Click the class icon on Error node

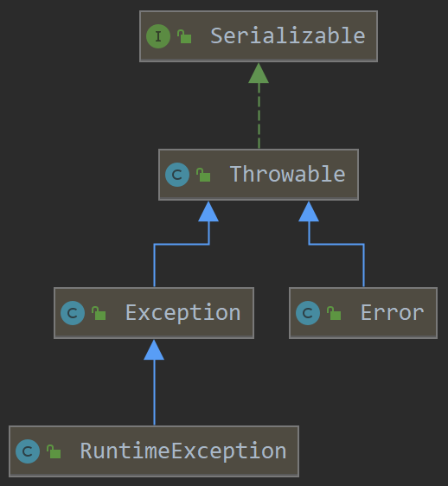click(x=308, y=313)
